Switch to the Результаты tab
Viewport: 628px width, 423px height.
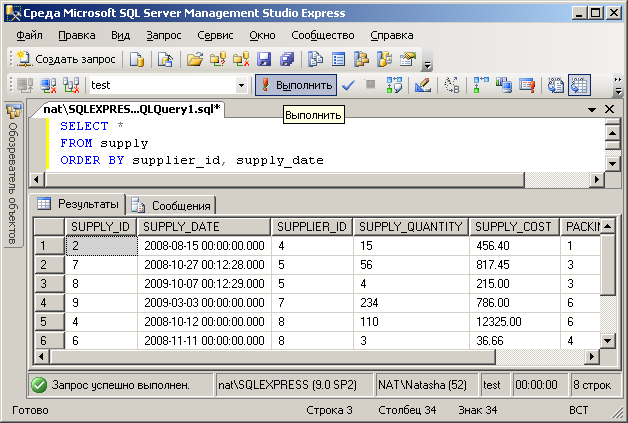coord(78,204)
